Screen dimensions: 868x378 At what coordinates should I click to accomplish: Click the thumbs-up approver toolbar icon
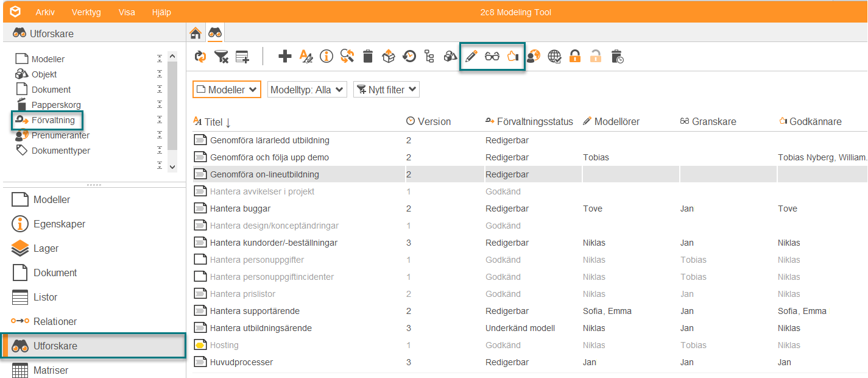(x=513, y=57)
